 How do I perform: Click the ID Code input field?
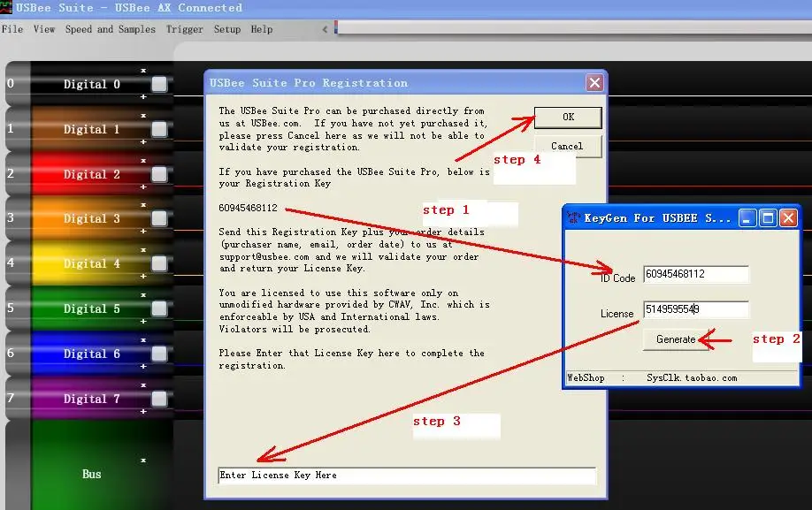tap(696, 274)
